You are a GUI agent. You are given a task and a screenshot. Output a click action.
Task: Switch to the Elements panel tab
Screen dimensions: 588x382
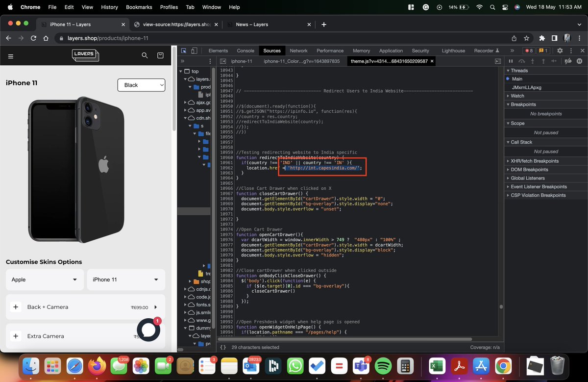(218, 51)
